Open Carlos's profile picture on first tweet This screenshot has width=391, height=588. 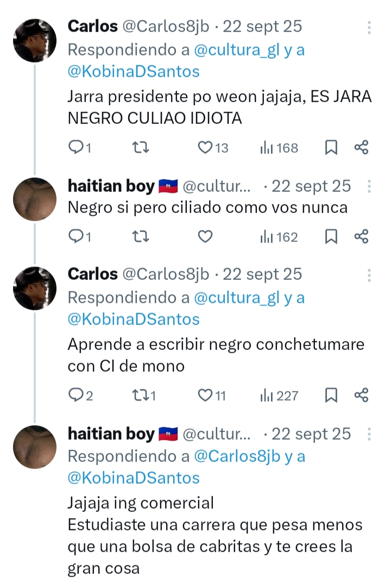tap(35, 40)
